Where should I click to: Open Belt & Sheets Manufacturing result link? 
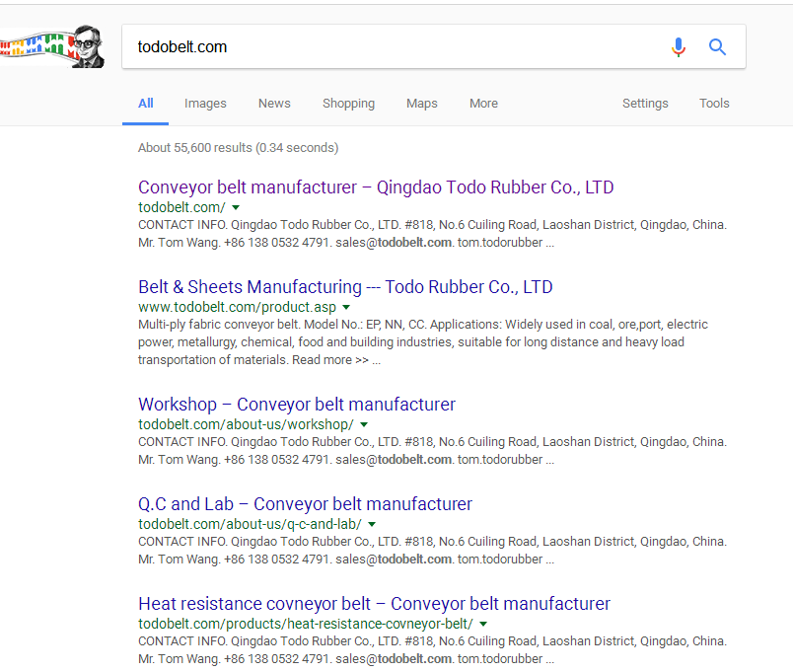(x=345, y=287)
